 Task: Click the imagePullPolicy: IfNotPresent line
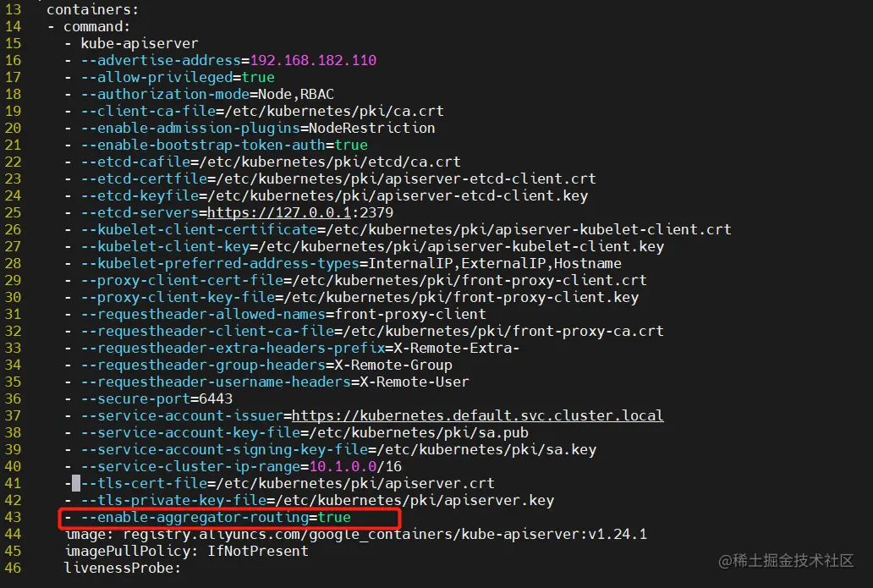(186, 552)
